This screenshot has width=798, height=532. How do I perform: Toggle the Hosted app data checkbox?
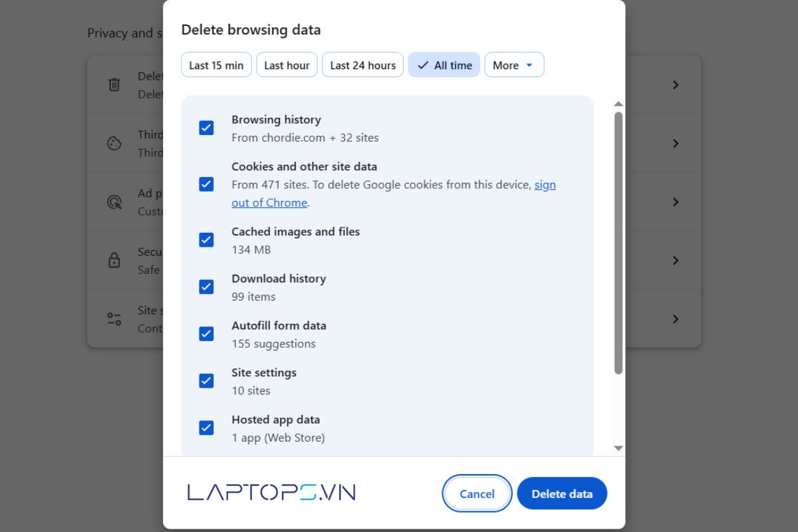206,428
